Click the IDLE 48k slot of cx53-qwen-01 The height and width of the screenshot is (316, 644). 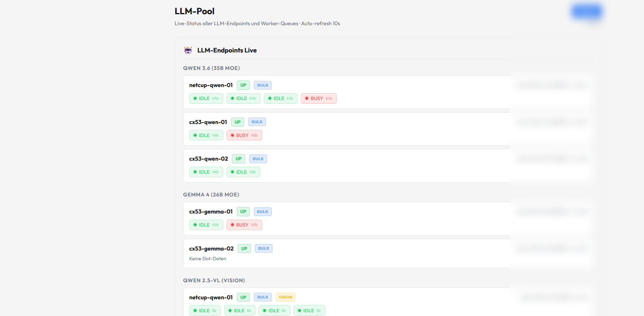206,135
